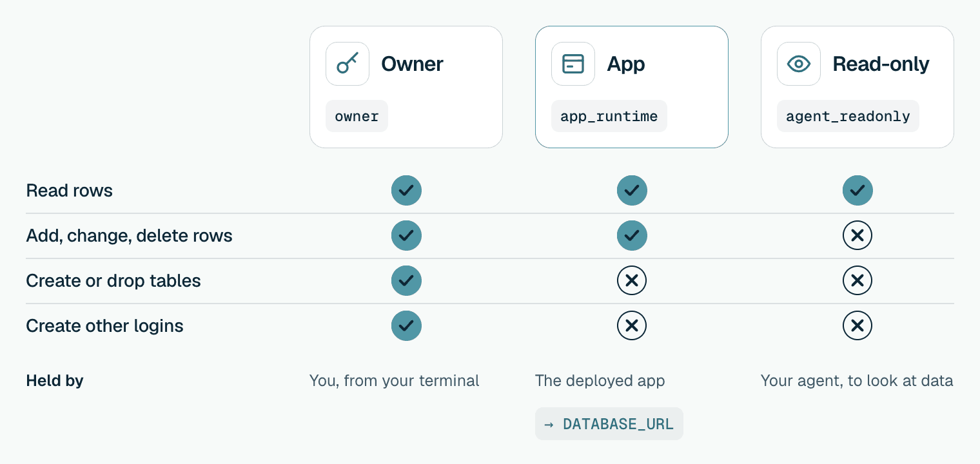The height and width of the screenshot is (464, 980).
Task: Click the "Create other logins" label
Action: click(x=104, y=326)
